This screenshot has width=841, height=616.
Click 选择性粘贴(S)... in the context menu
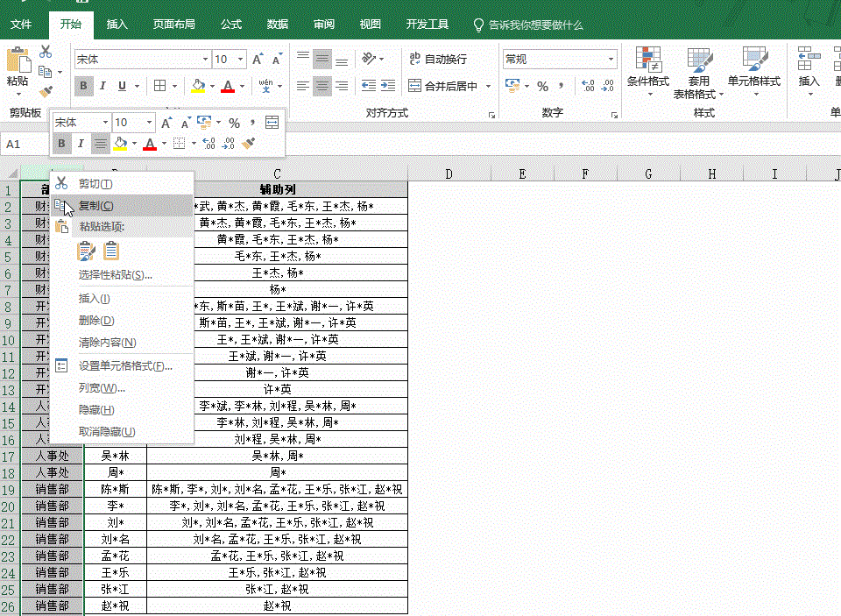click(x=115, y=275)
